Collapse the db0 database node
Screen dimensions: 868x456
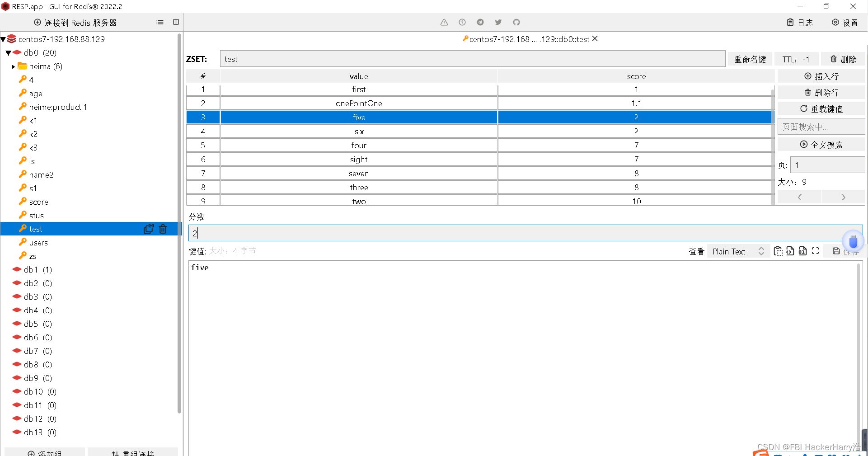pos(8,52)
